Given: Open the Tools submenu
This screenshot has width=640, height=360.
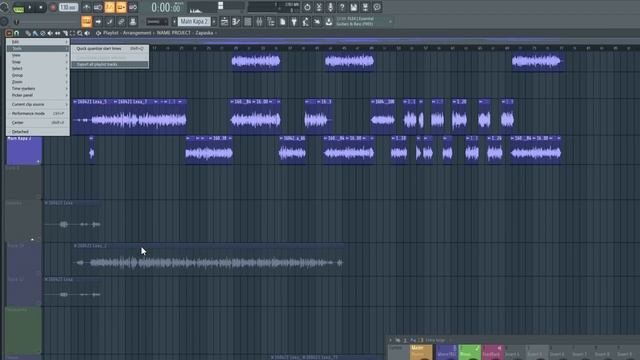Looking at the screenshot, I should coord(38,48).
